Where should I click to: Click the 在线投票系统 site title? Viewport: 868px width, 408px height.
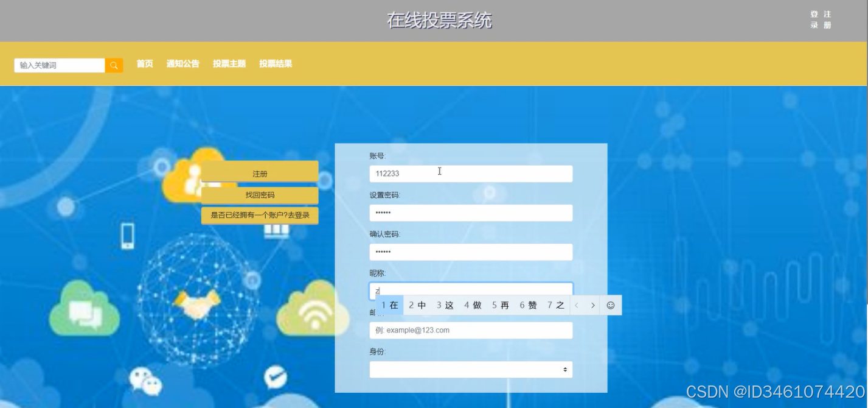[439, 20]
